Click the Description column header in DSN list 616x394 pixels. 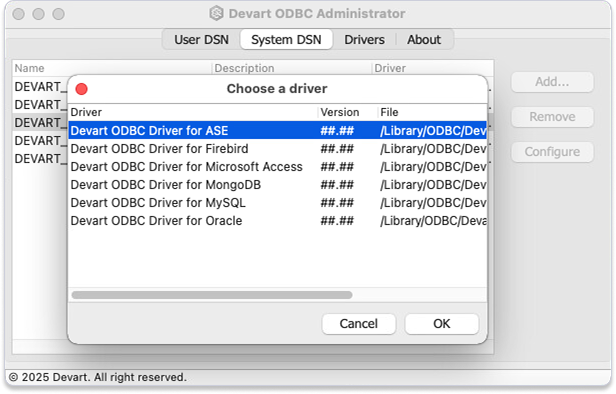[292, 68]
